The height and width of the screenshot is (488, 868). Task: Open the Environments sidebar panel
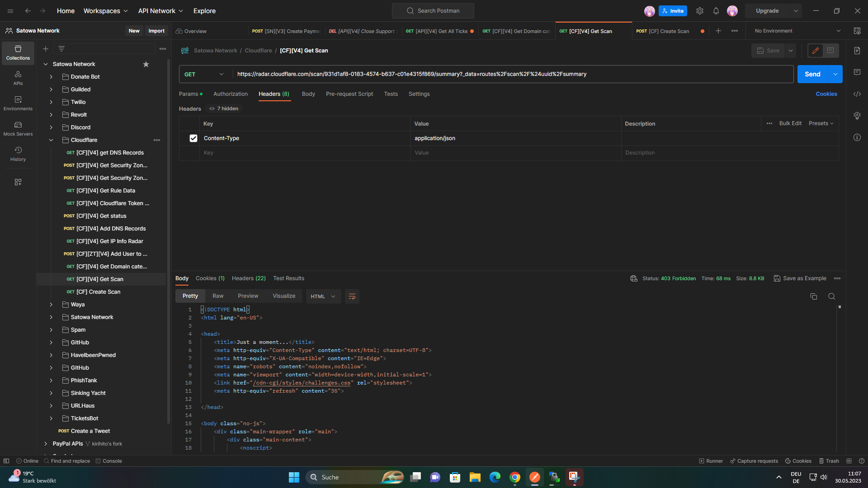pos(18,103)
